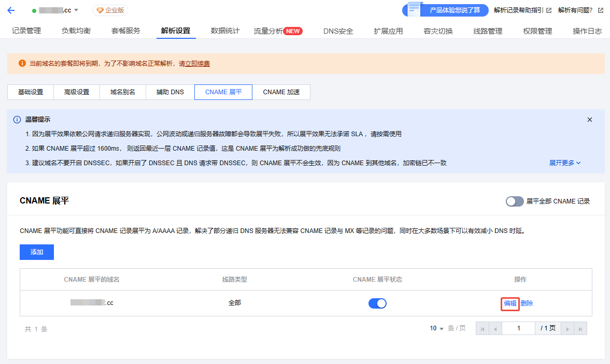Expand notice with 展开更多
The width and height of the screenshot is (610, 364).
564,163
